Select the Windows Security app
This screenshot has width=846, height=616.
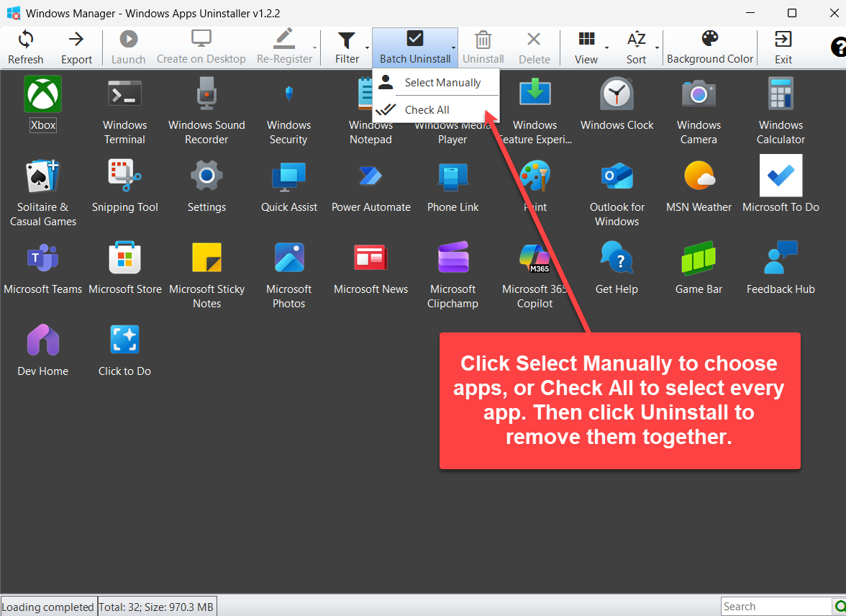click(x=288, y=112)
